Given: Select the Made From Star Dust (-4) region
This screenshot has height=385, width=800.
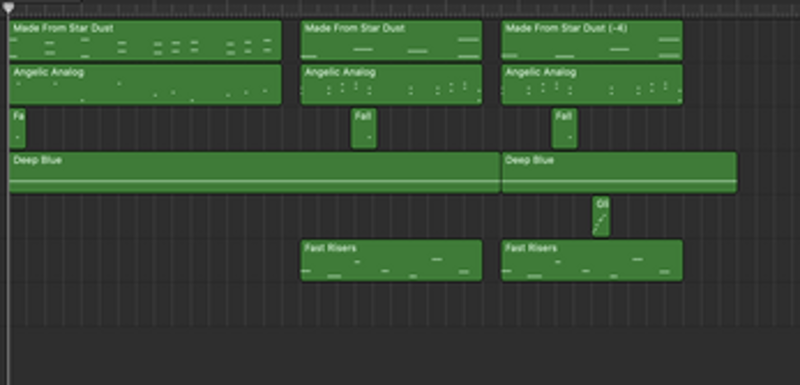Looking at the screenshot, I should tap(592, 40).
